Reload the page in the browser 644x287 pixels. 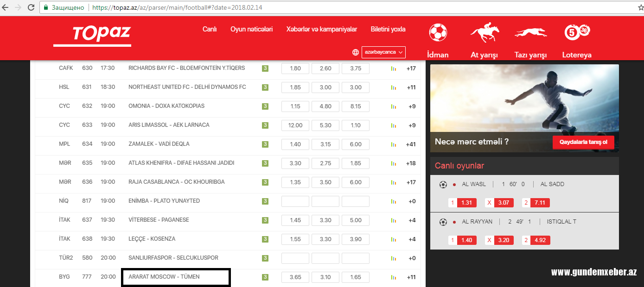point(31,7)
